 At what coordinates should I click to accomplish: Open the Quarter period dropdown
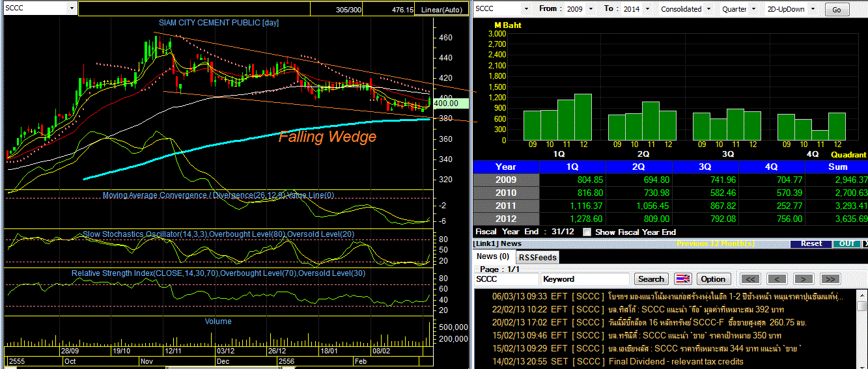pos(755,9)
